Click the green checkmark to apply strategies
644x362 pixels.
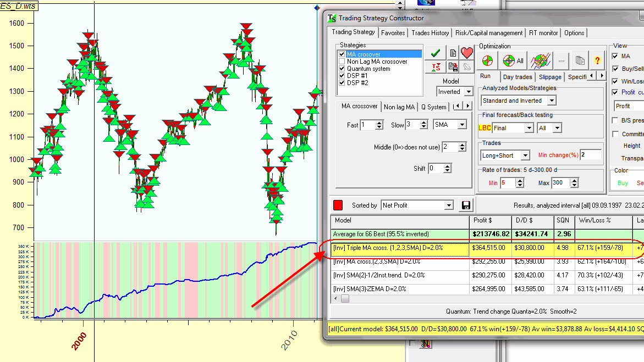(x=434, y=54)
